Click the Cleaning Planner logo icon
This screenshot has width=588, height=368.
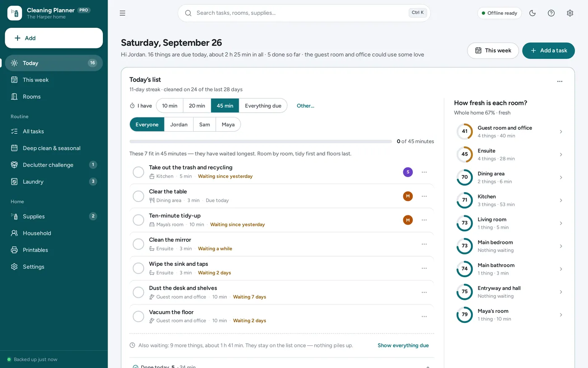(x=15, y=13)
